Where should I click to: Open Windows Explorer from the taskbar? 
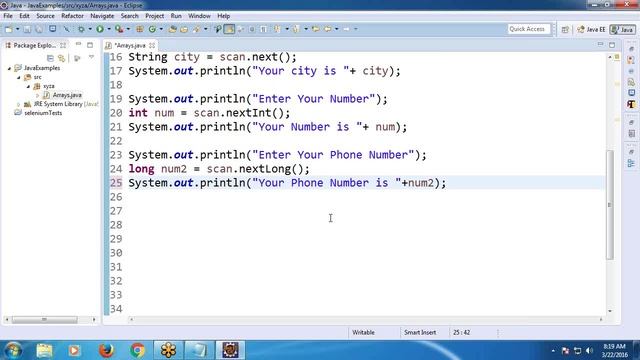pos(44,350)
